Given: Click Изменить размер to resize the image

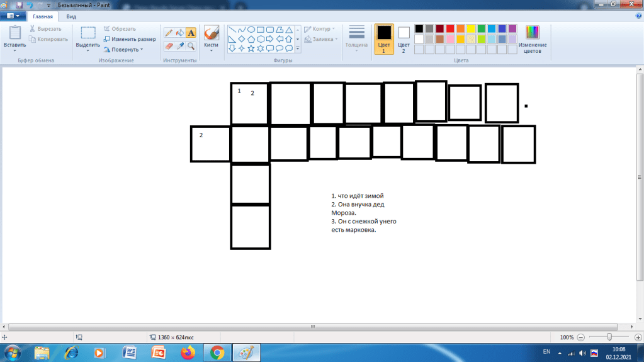Looking at the screenshot, I should (129, 39).
